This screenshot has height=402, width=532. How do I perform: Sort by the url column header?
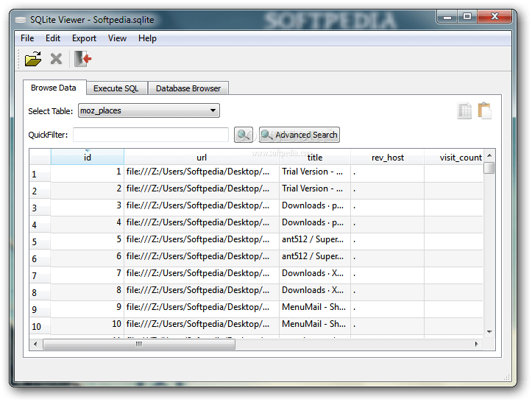coord(202,158)
